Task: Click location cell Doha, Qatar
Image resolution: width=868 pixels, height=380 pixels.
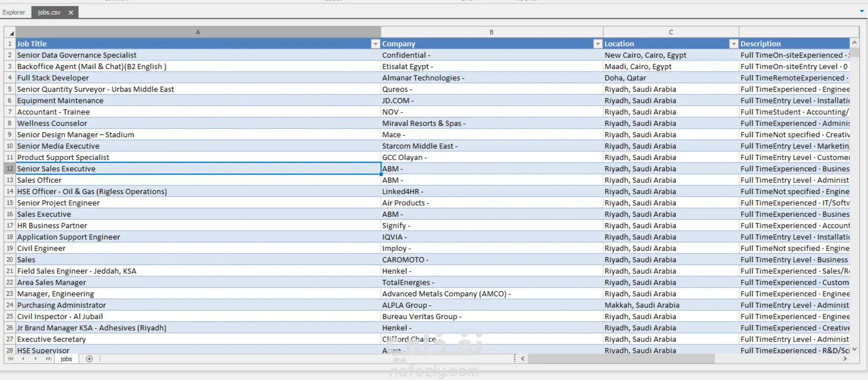Action: (x=671, y=78)
